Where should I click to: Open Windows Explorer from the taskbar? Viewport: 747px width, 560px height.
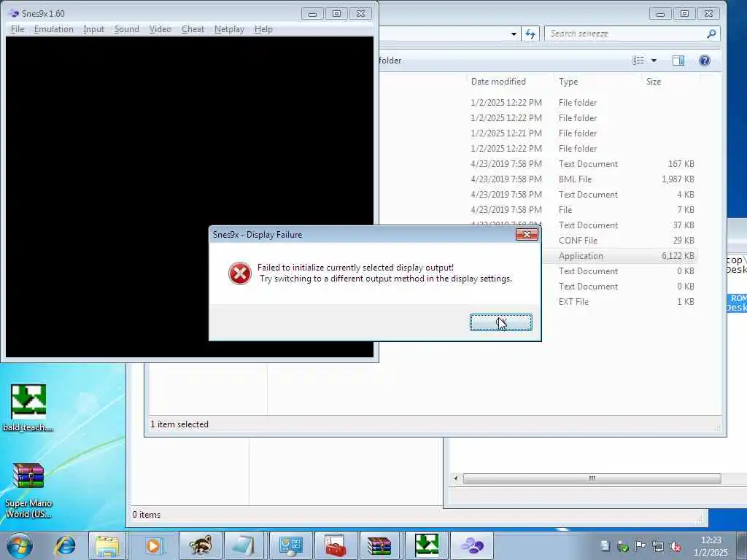coord(107,545)
